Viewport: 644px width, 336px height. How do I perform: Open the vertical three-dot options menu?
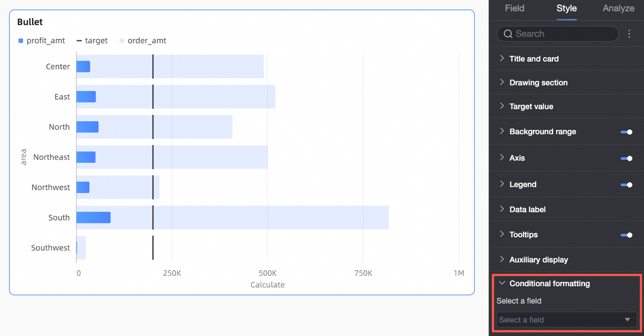(629, 34)
